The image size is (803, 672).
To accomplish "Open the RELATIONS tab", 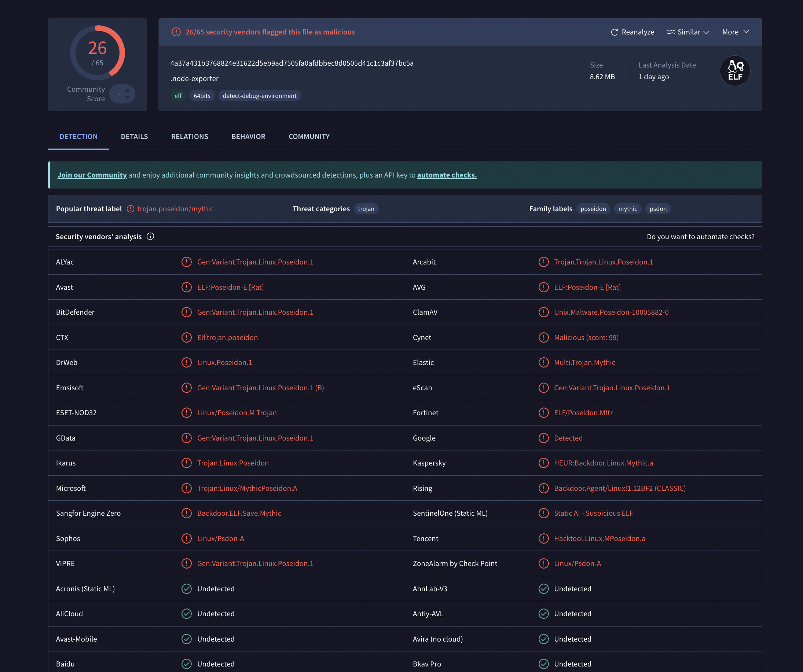I will tap(190, 136).
